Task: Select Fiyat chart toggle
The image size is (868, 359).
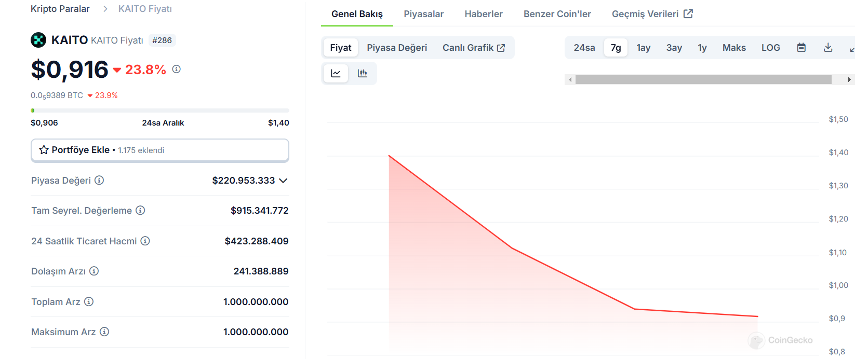Action: tap(341, 48)
